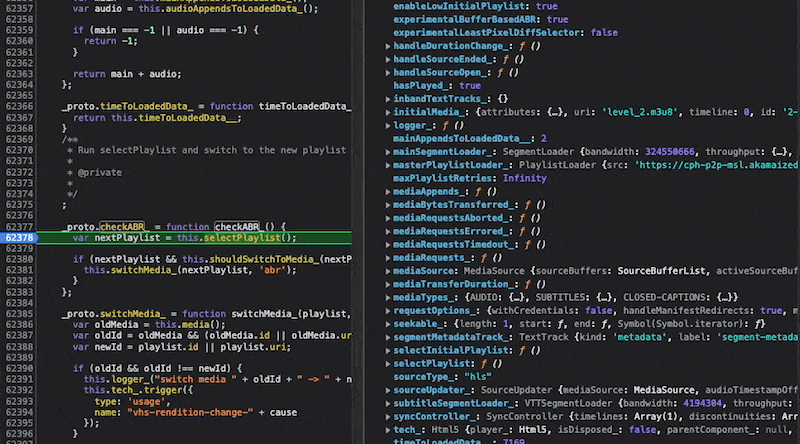
Task: Click the experimentalBufferBasedABR: true property
Action: (481, 19)
